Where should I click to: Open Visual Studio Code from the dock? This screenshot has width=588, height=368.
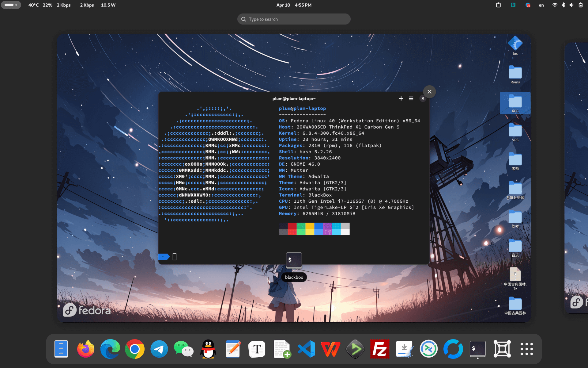(x=306, y=349)
